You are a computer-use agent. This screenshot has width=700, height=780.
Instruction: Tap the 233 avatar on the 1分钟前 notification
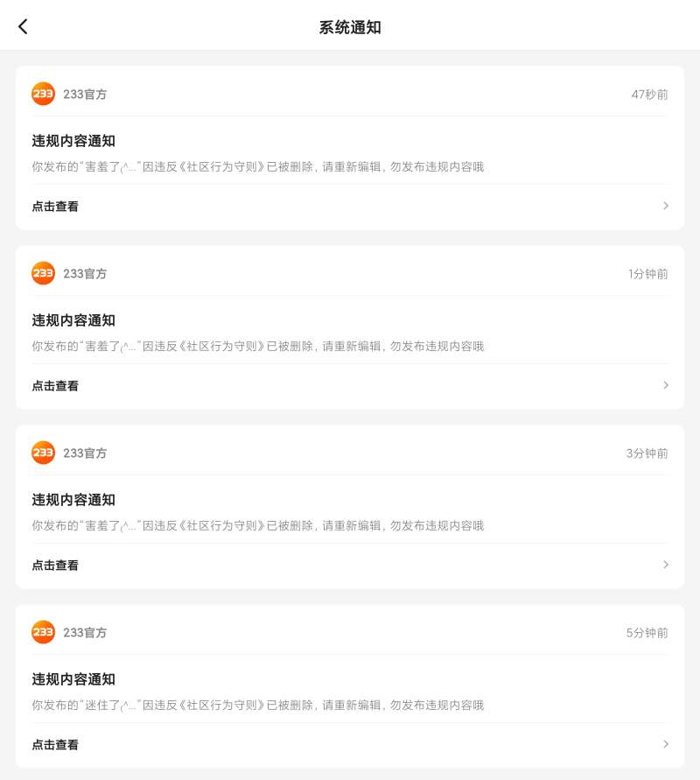(43, 273)
